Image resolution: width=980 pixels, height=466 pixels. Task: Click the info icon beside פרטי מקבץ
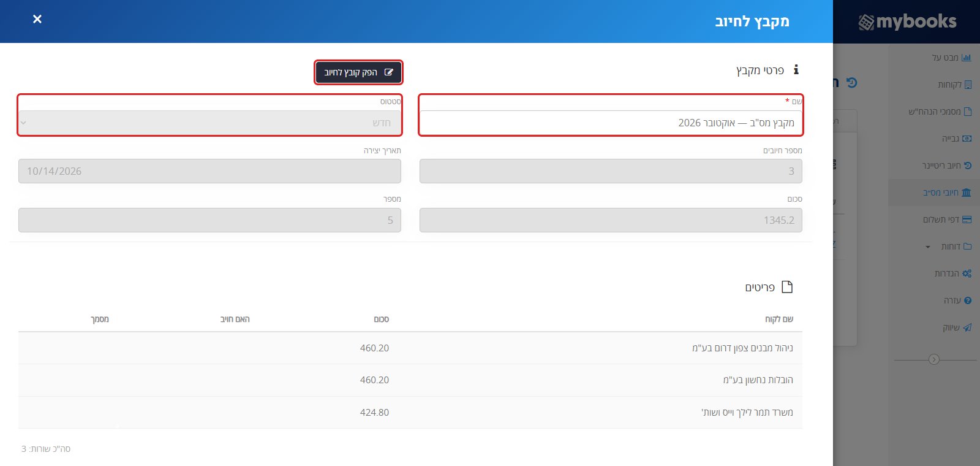coord(796,70)
